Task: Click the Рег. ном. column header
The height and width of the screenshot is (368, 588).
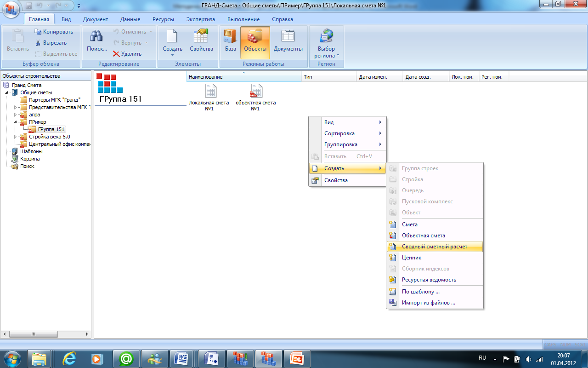Action: (x=494, y=77)
